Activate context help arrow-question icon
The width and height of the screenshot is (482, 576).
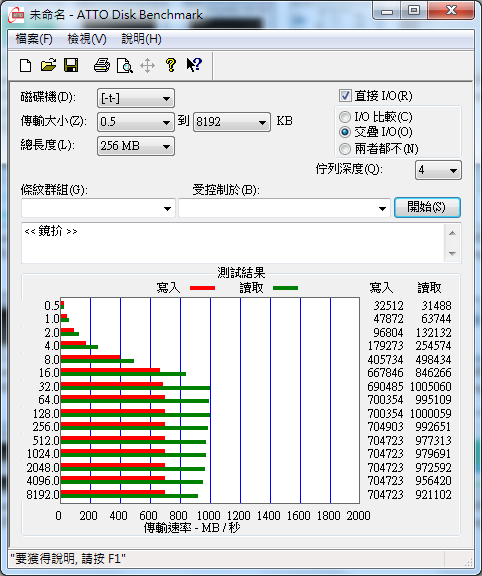pos(194,65)
